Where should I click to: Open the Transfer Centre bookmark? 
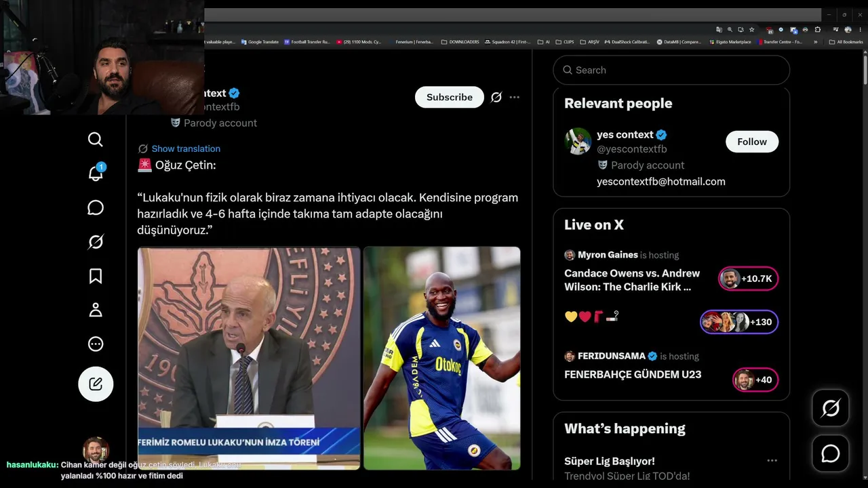[779, 42]
